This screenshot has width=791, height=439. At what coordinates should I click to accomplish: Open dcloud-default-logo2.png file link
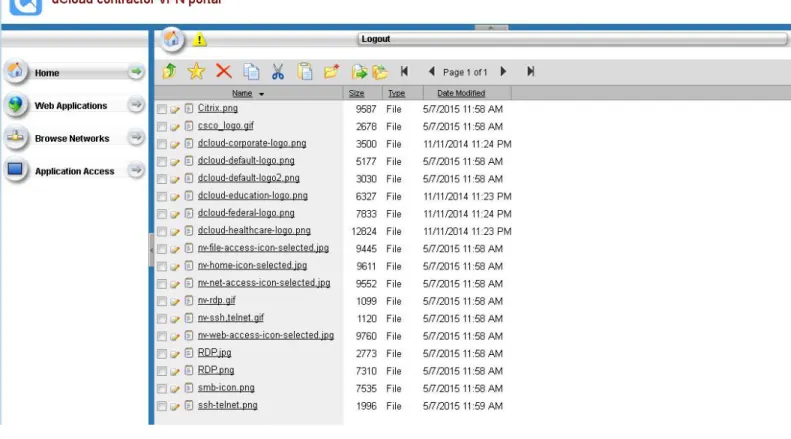coord(249,178)
